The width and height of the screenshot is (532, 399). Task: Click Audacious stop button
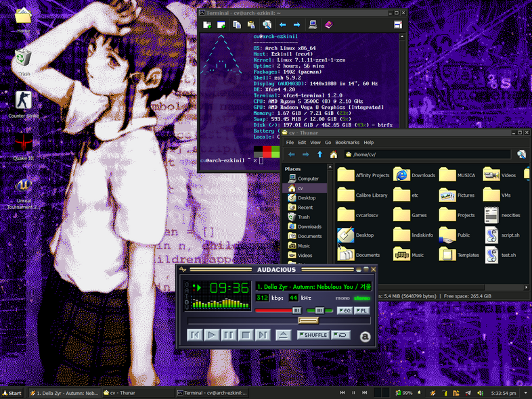[246, 335]
